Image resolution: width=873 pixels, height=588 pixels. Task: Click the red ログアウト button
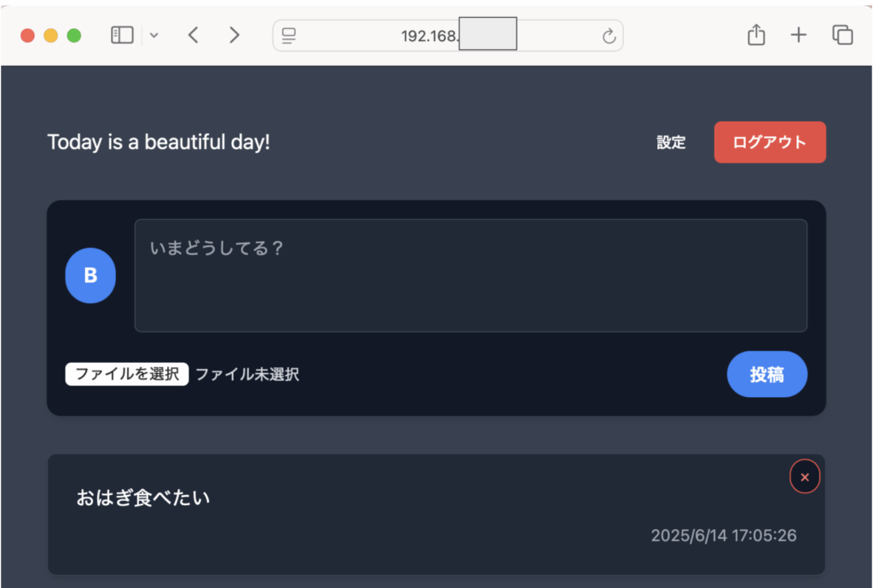(x=770, y=141)
